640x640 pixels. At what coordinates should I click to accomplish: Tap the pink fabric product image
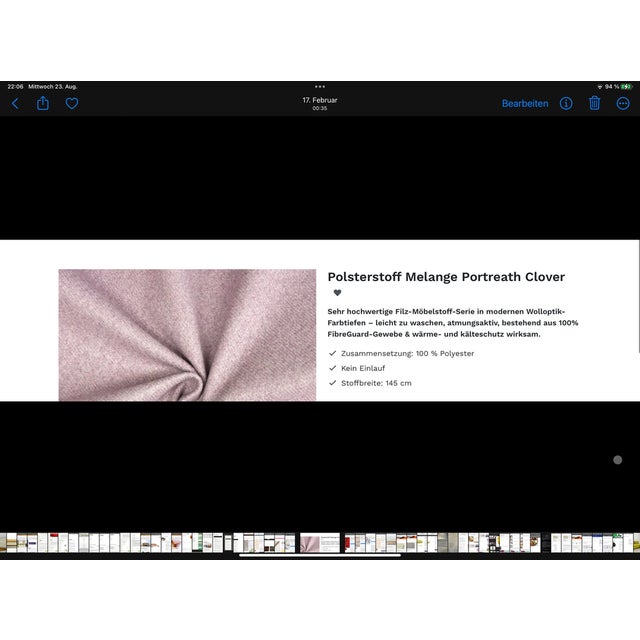point(187,335)
